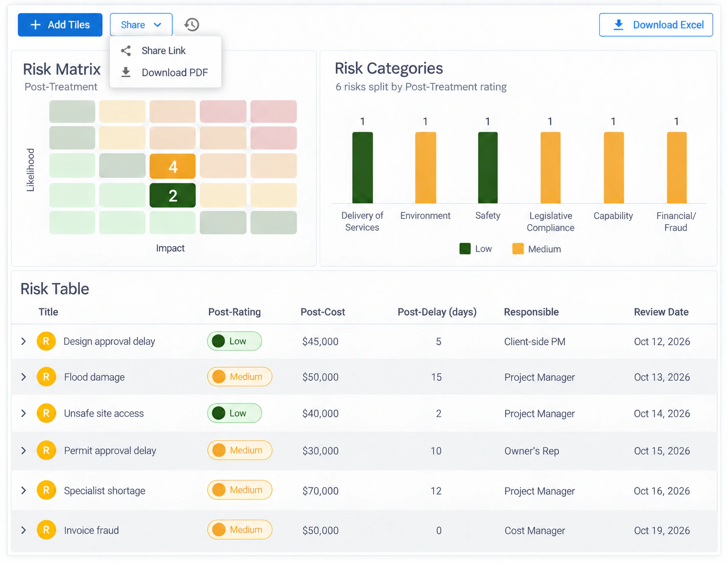
Task: Click the R badge for Unsafe site access
Action: coord(46,413)
